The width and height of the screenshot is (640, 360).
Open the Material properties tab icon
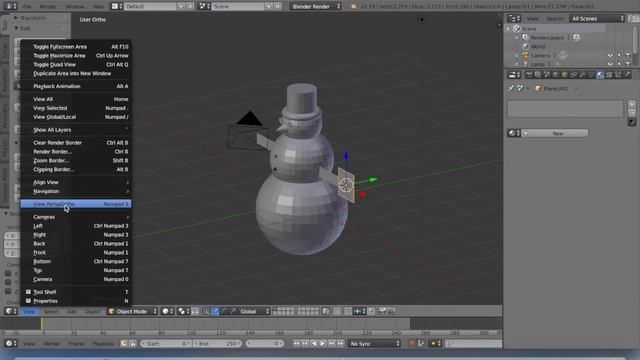(x=600, y=75)
